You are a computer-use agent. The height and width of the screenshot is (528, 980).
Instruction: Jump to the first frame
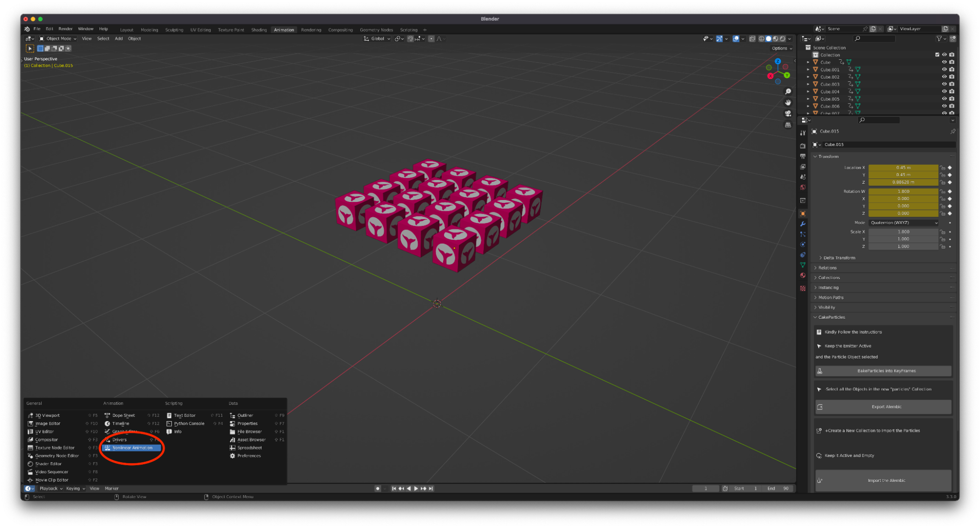point(394,488)
